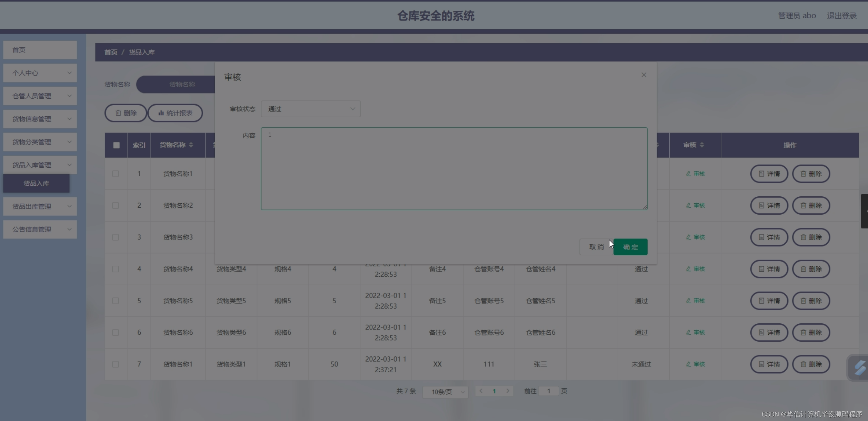Check the checkbox for row 6
Screen dimensions: 868x421
coord(116,332)
